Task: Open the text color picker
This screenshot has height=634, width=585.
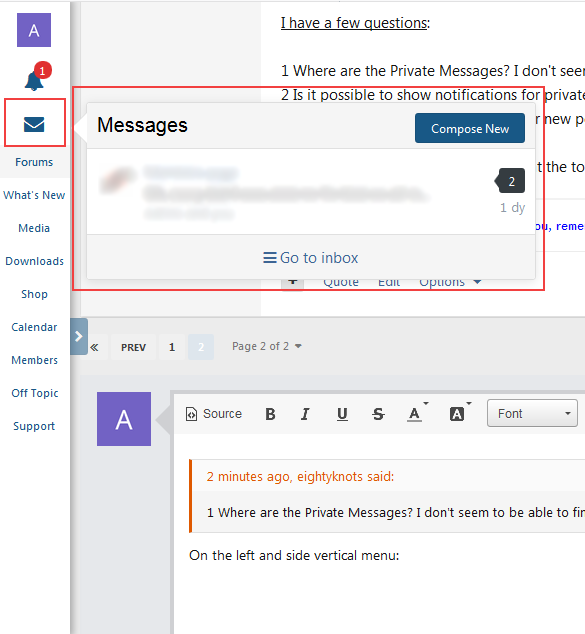Action: click(416, 413)
